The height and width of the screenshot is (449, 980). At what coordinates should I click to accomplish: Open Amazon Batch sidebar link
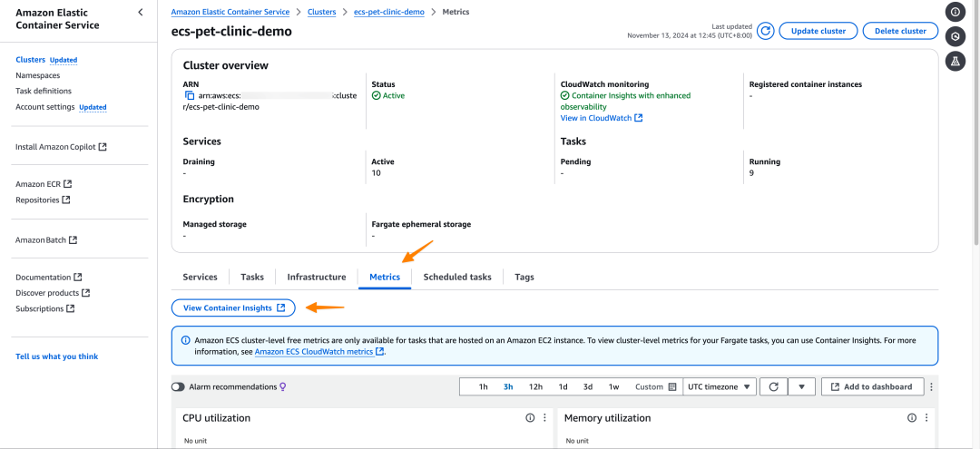point(45,239)
